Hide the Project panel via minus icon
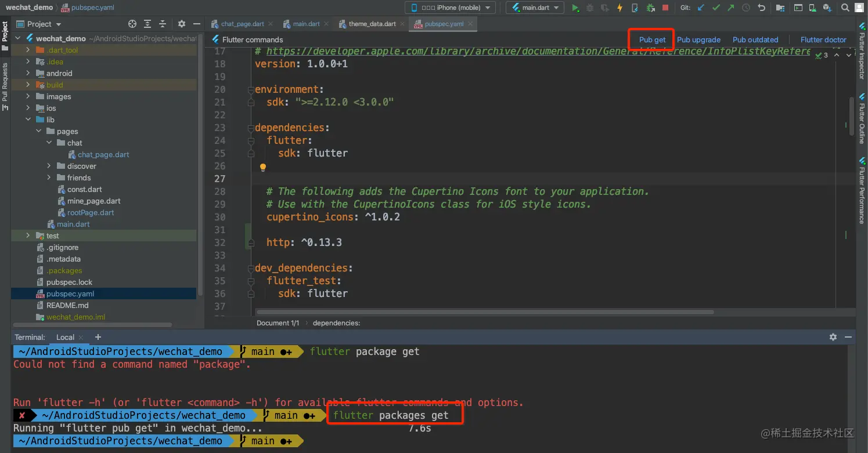This screenshot has width=868, height=453. 197,24
